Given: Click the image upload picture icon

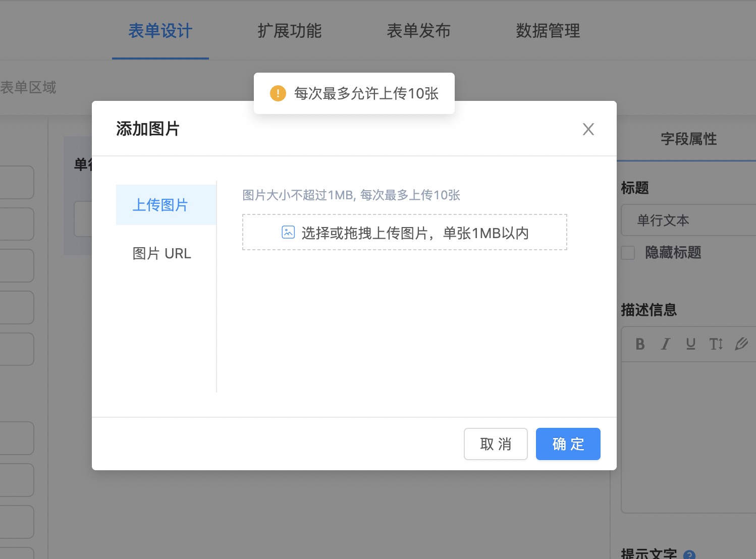Looking at the screenshot, I should (x=287, y=233).
